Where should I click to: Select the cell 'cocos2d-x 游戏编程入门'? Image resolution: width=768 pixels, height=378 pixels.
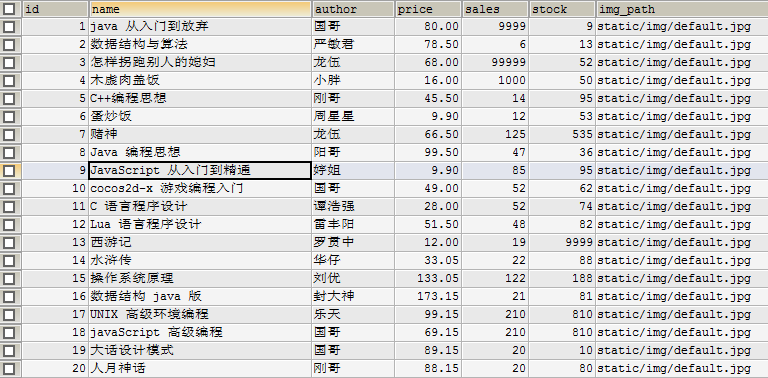click(200, 189)
